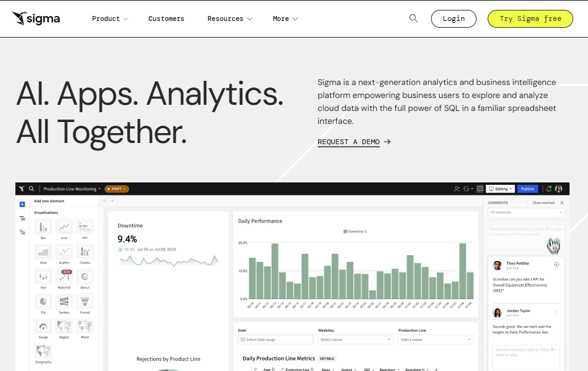Select the Sankey visualization icon
The width and height of the screenshot is (588, 371).
(64, 301)
